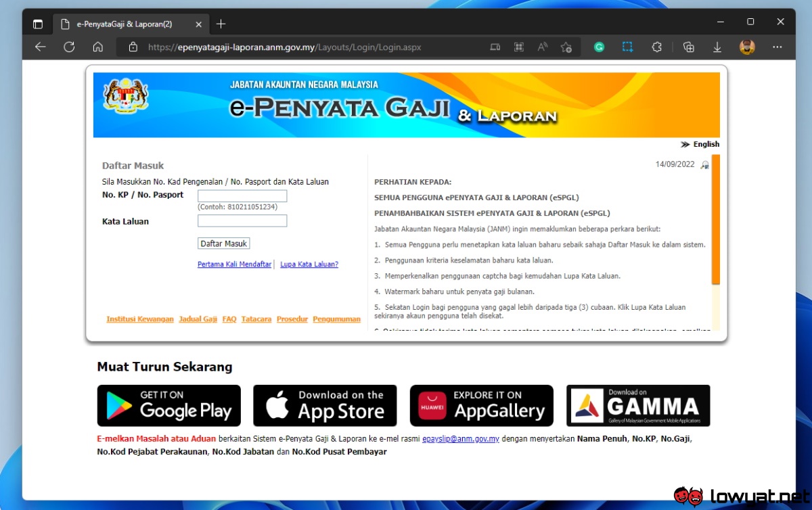Open the Grammarly extension icon
This screenshot has width=812, height=510.
tap(599, 47)
